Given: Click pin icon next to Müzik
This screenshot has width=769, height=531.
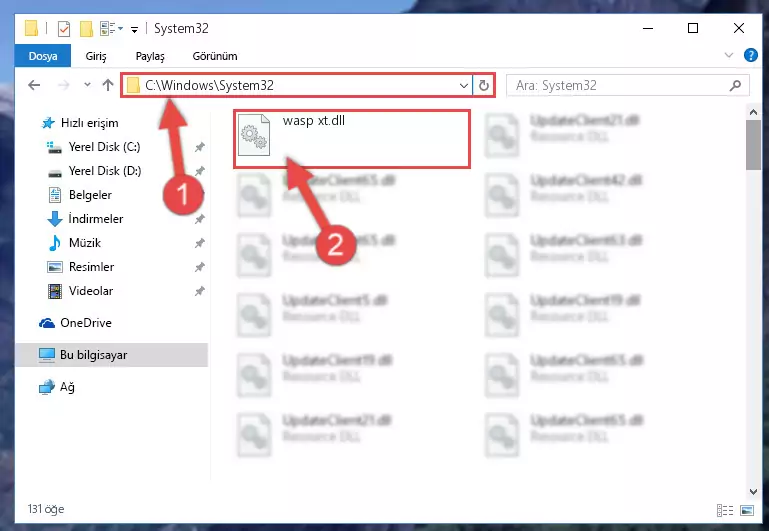Looking at the screenshot, I should click(200, 243).
